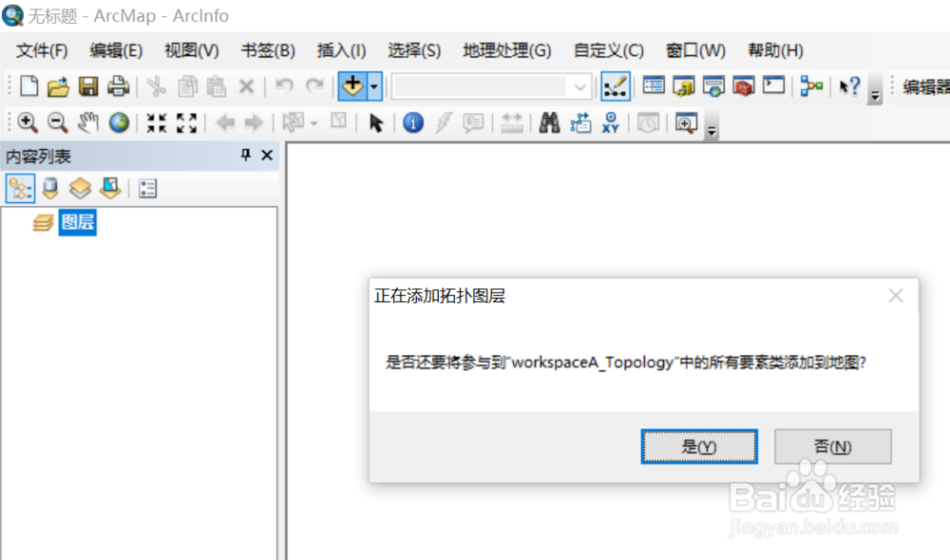Open the 插入(I) menu

pyautogui.click(x=341, y=50)
